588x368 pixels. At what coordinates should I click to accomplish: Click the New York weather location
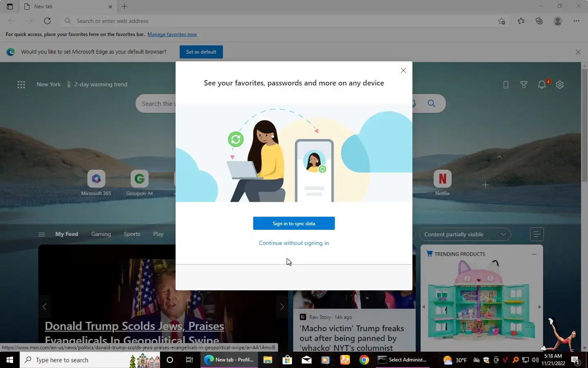pyautogui.click(x=49, y=84)
